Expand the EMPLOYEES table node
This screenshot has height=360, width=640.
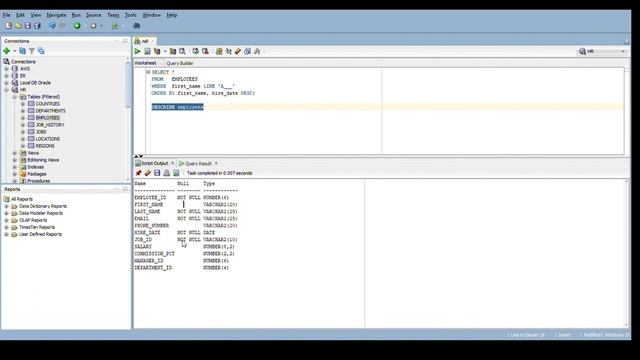pos(23,118)
